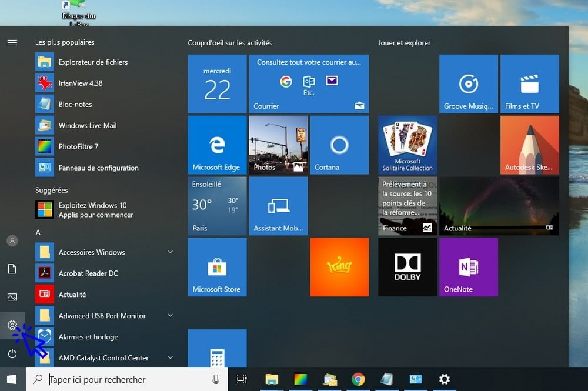Viewport: 588px width, 391px height.
Task: Open PhotoFiltre from the taskbar
Action: 300,379
